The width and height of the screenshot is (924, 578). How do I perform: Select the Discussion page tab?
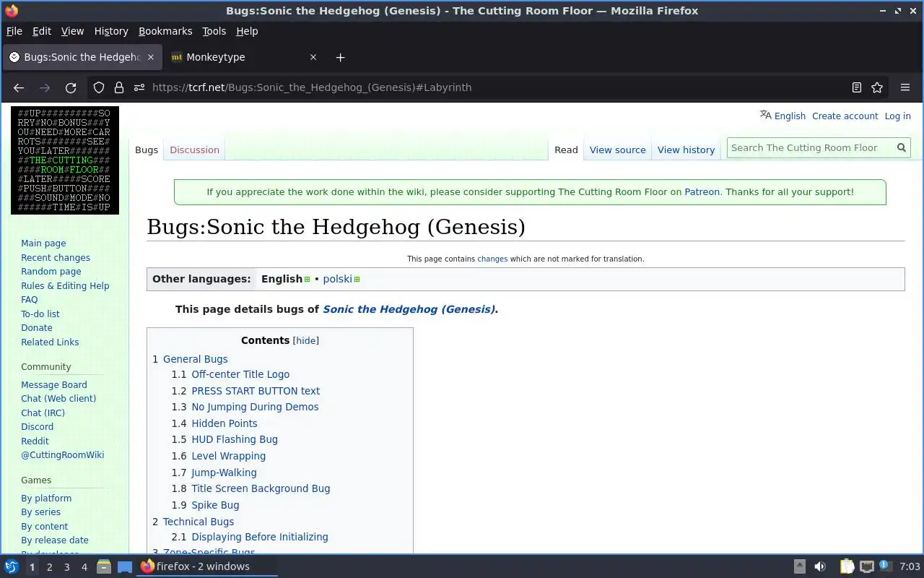(194, 150)
